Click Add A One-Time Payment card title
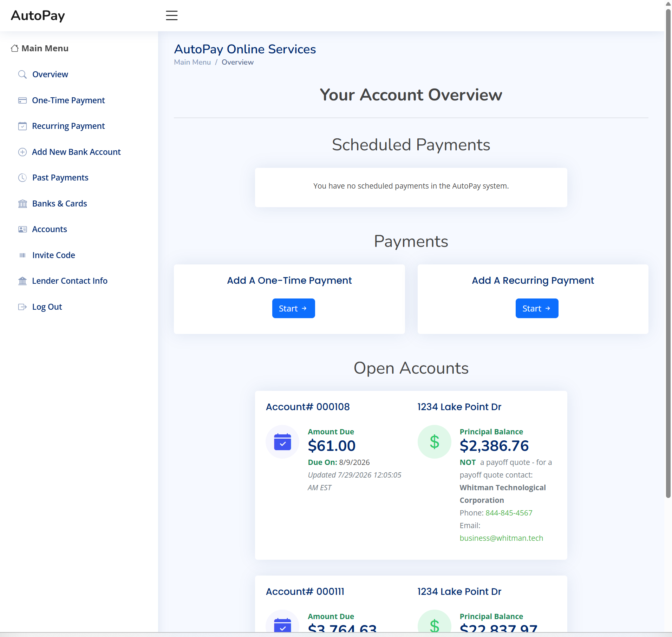 (x=289, y=280)
